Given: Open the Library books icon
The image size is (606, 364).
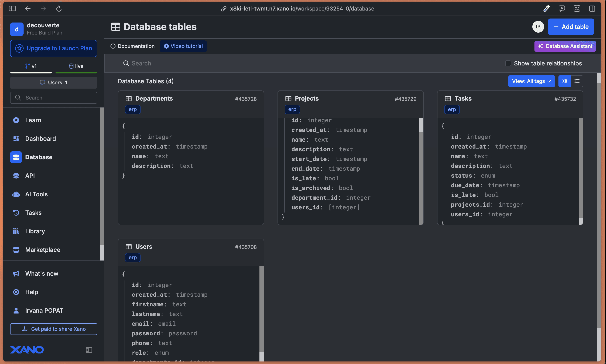Looking at the screenshot, I should [16, 231].
